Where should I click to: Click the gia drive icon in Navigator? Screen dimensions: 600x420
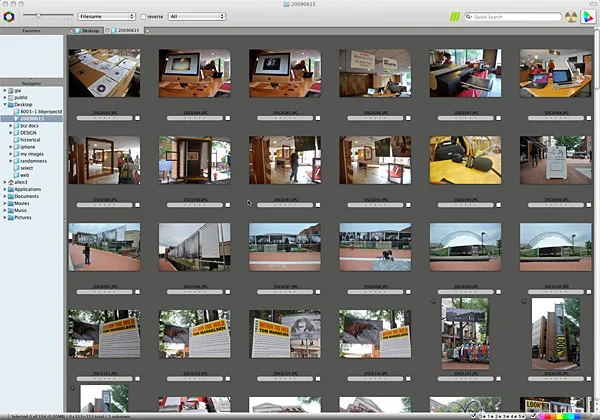click(x=11, y=91)
